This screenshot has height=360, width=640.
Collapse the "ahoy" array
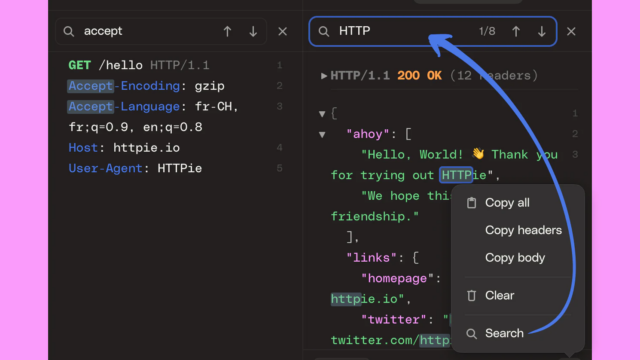tap(322, 134)
